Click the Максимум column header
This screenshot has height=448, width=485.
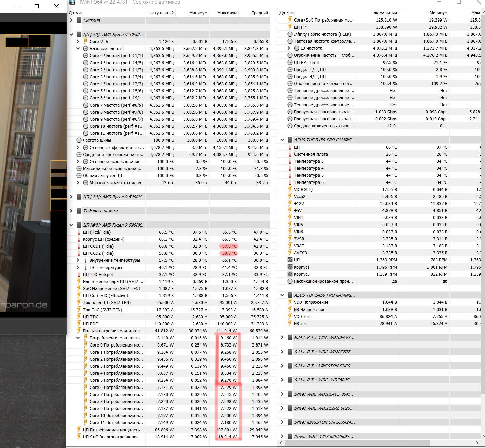[x=224, y=13]
